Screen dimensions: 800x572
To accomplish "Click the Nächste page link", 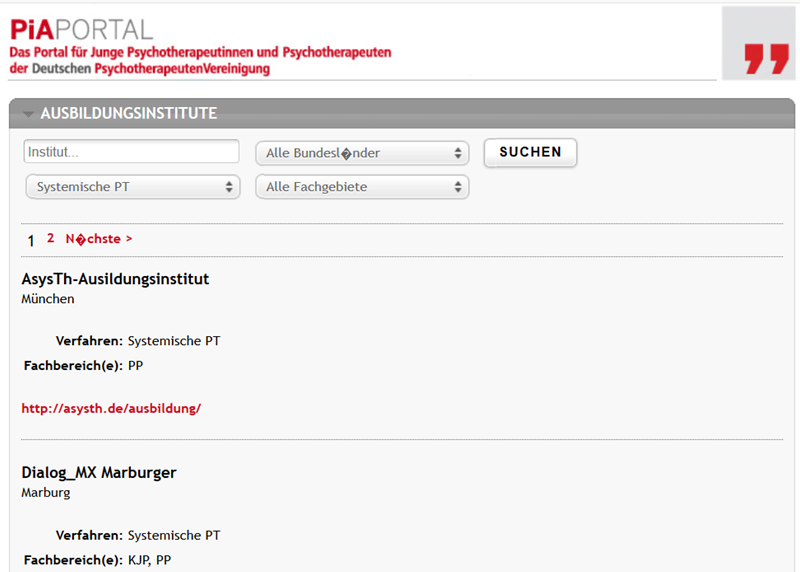I will click(x=99, y=239).
